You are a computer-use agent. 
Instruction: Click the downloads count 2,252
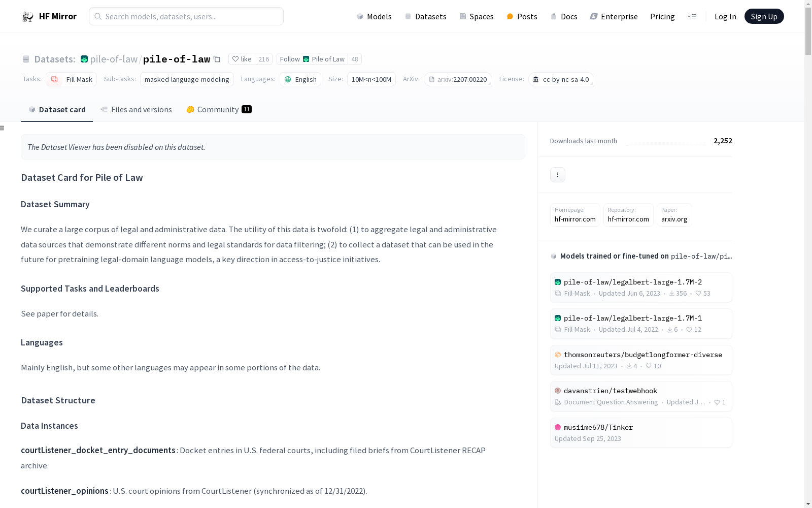click(x=723, y=141)
